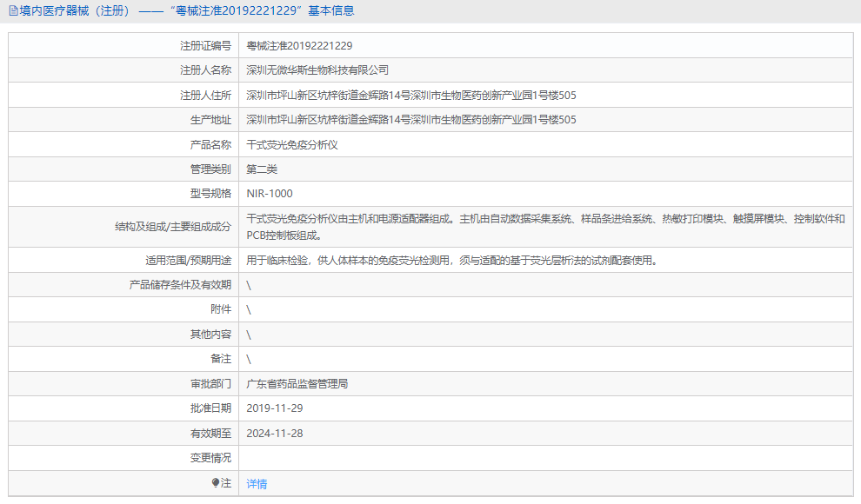
Task: Click the document icon before the page title
Action: pyautogui.click(x=12, y=11)
